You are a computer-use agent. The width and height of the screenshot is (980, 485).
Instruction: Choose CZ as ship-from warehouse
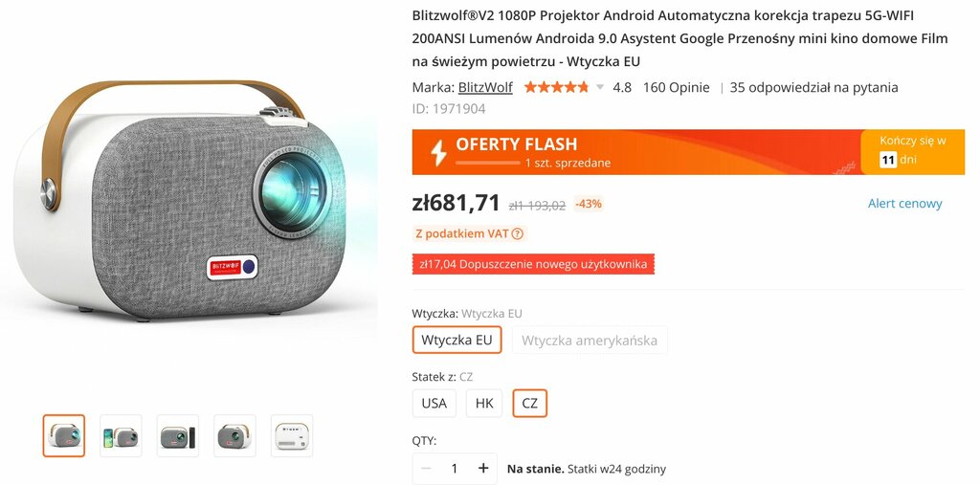(x=529, y=403)
